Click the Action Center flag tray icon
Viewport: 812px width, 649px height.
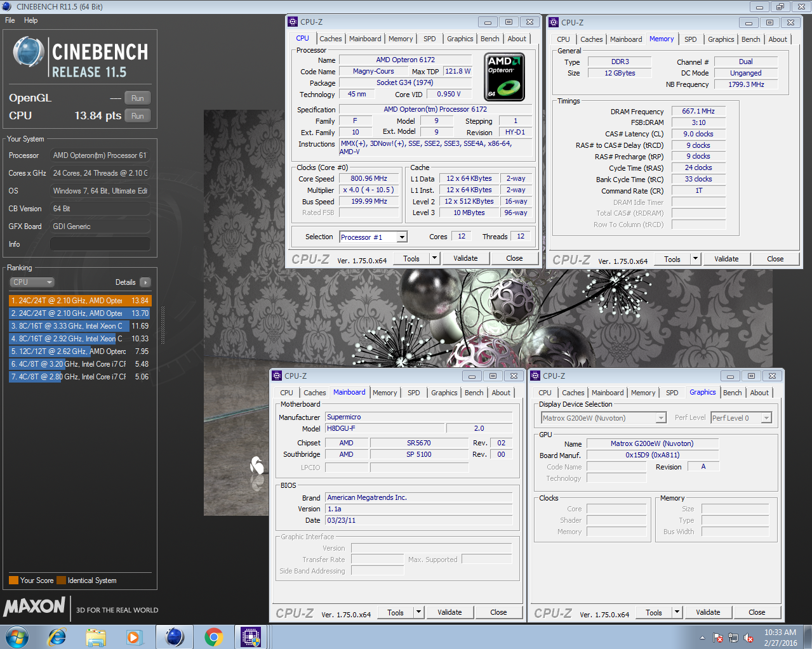718,638
